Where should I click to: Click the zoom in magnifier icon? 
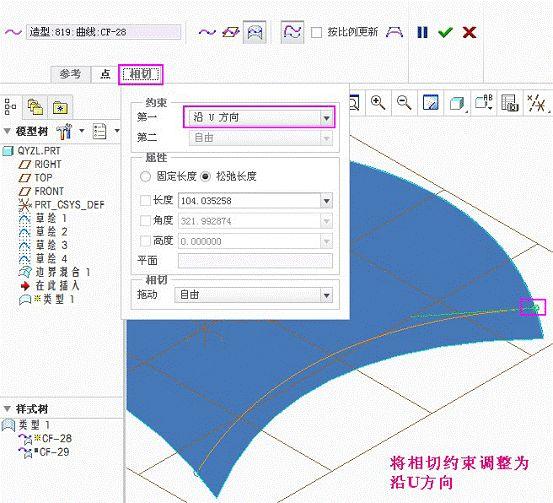point(378,103)
